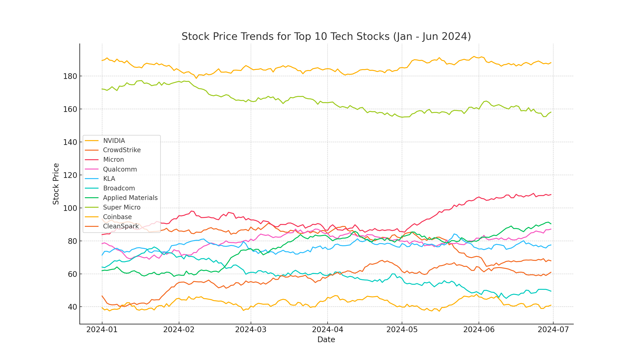Click the Broadcom teal legend swatch
The image size is (637, 364).
91,188
